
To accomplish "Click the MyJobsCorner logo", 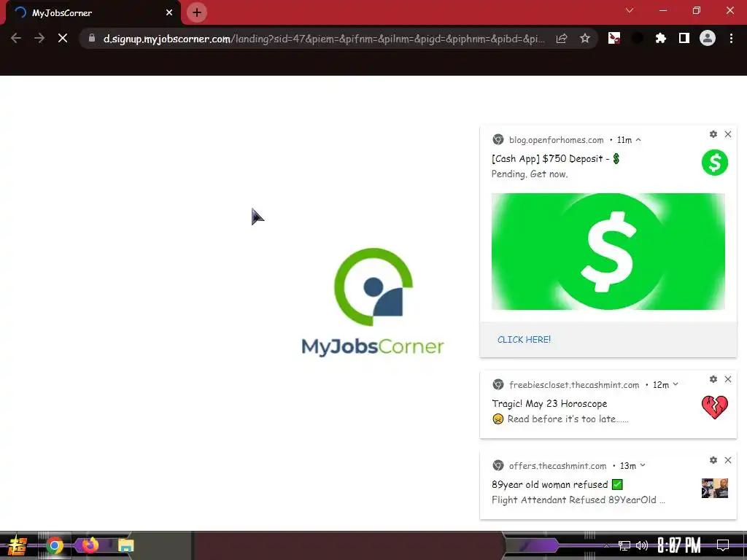I will coord(373,303).
